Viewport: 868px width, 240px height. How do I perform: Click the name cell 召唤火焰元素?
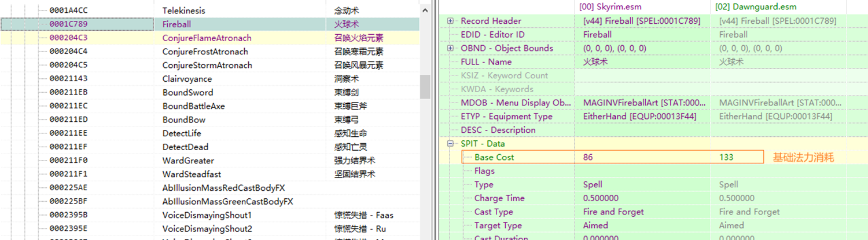(x=358, y=38)
